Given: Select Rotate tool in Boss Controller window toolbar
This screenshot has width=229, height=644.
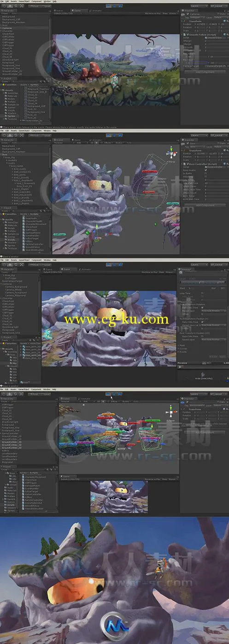Looking at the screenshot, I should tap(15, 135).
